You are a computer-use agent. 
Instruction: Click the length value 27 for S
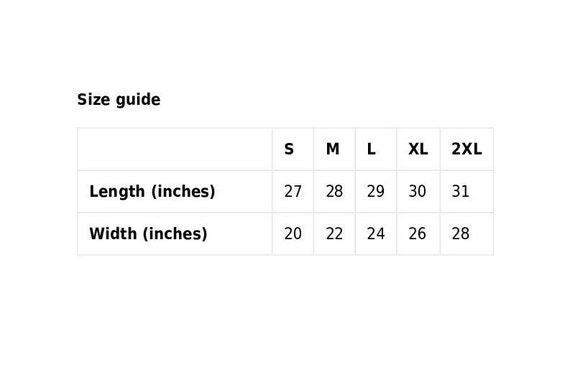pyautogui.click(x=293, y=192)
